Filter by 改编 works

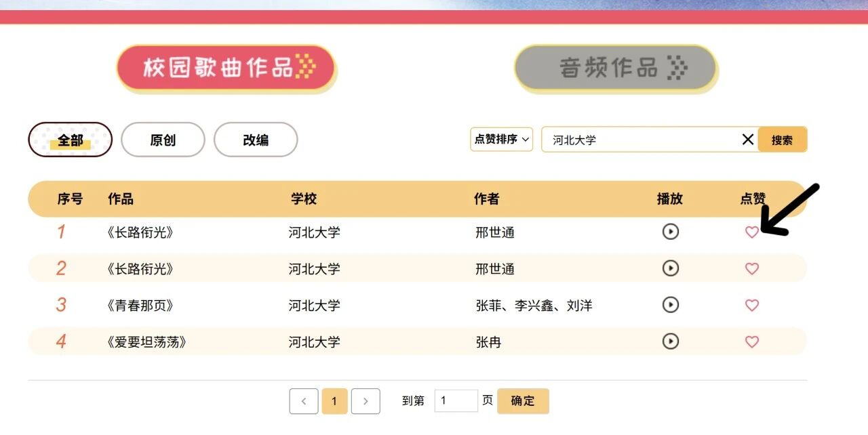pyautogui.click(x=256, y=140)
